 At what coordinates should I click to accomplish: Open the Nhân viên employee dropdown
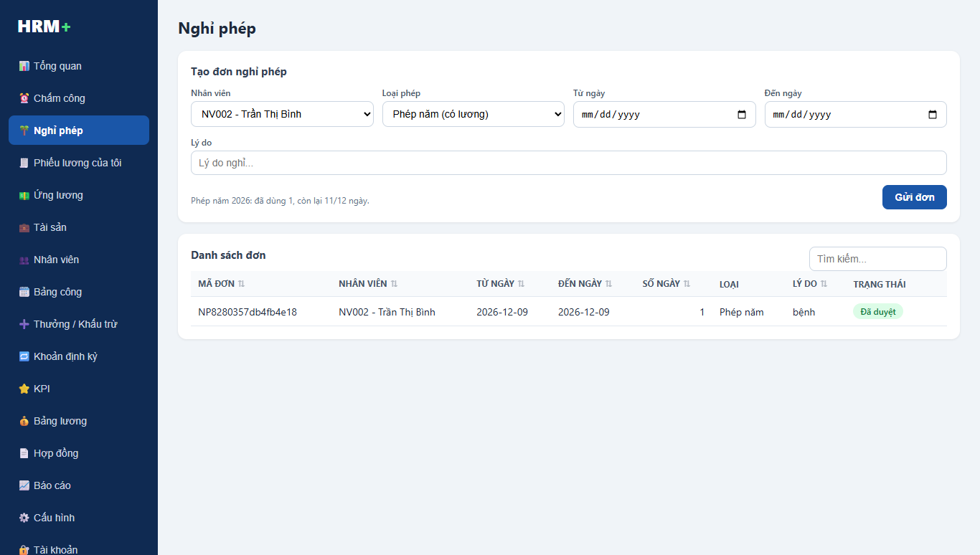tap(282, 114)
